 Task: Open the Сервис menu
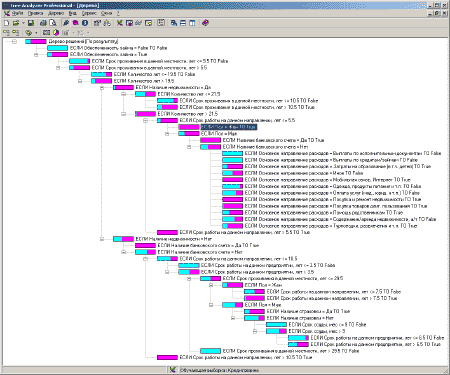click(x=89, y=13)
